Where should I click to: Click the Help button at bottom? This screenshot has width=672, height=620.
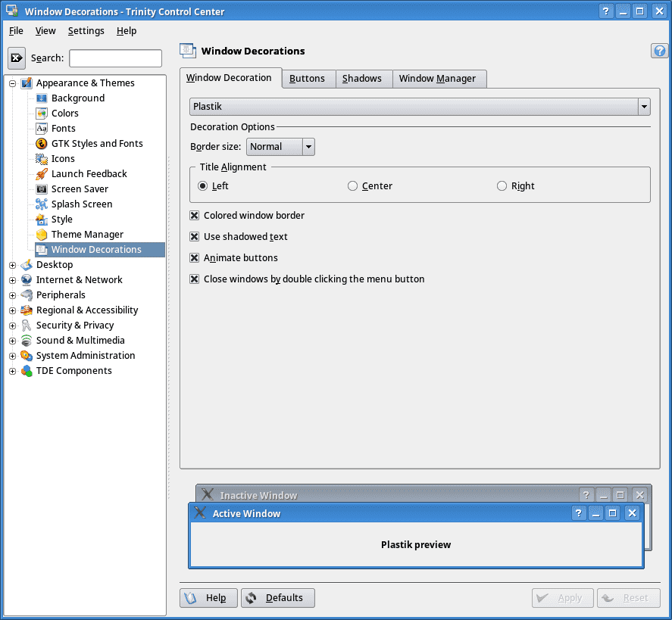tap(208, 598)
